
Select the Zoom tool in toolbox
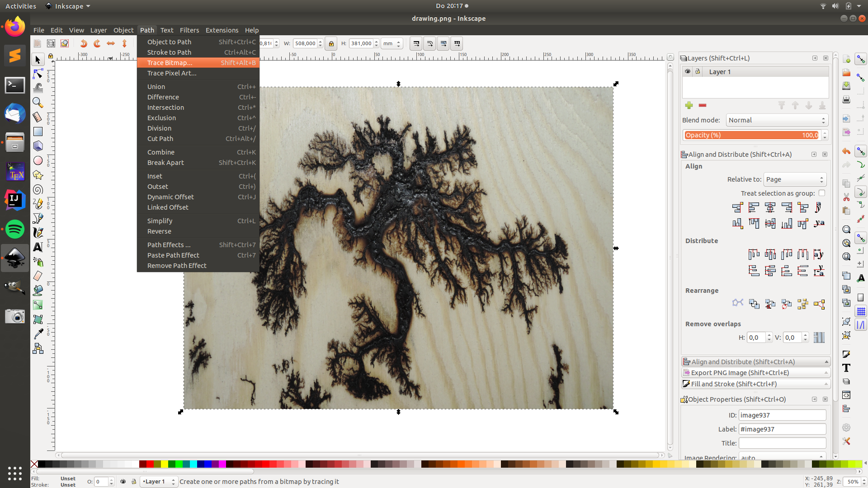(38, 103)
